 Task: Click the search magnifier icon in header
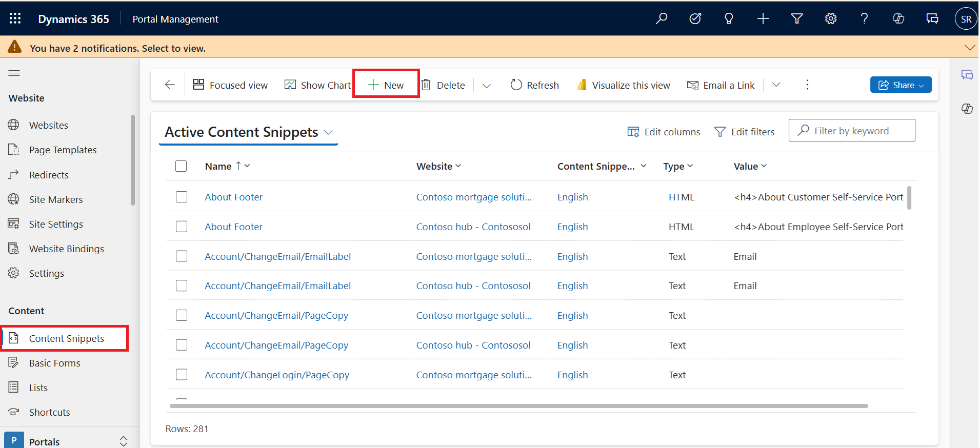coord(662,19)
